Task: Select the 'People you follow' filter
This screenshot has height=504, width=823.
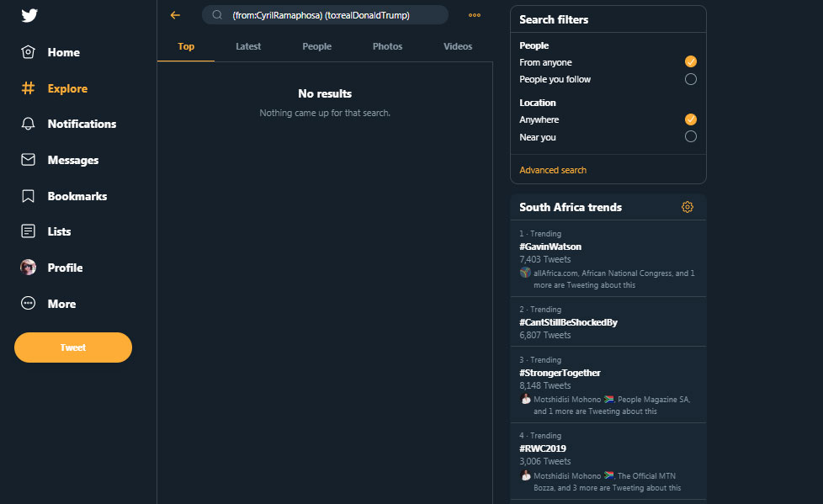Action: [x=690, y=79]
